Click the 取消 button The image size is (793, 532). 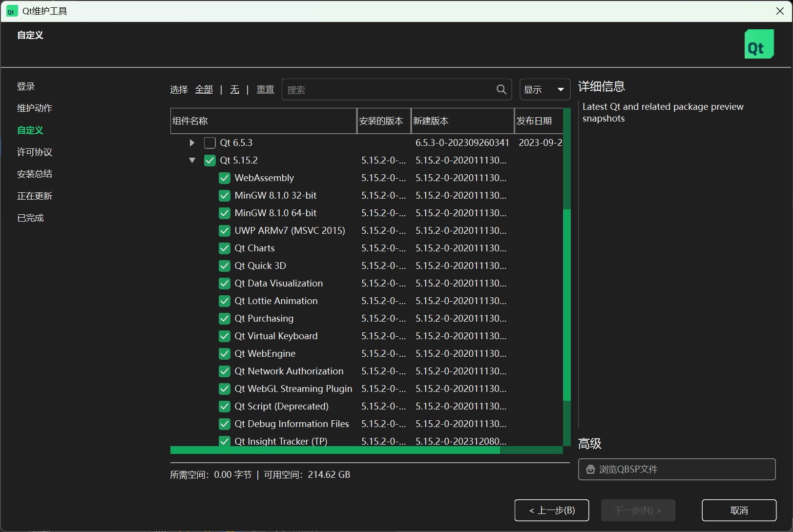pos(739,510)
